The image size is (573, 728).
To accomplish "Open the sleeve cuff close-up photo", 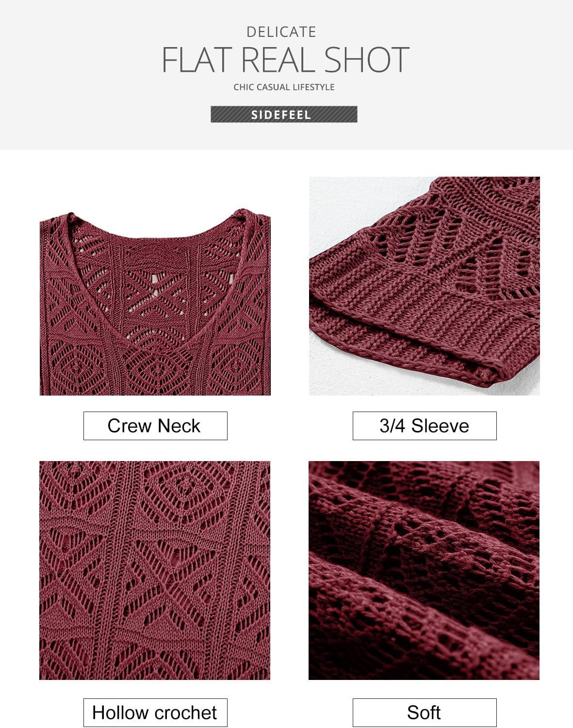I will pyautogui.click(x=425, y=286).
